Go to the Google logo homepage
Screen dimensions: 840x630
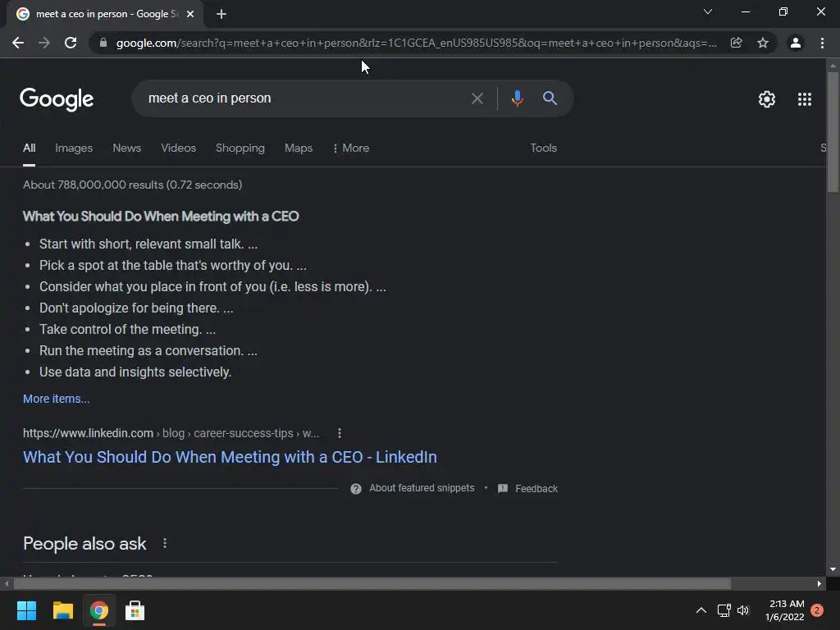57,99
